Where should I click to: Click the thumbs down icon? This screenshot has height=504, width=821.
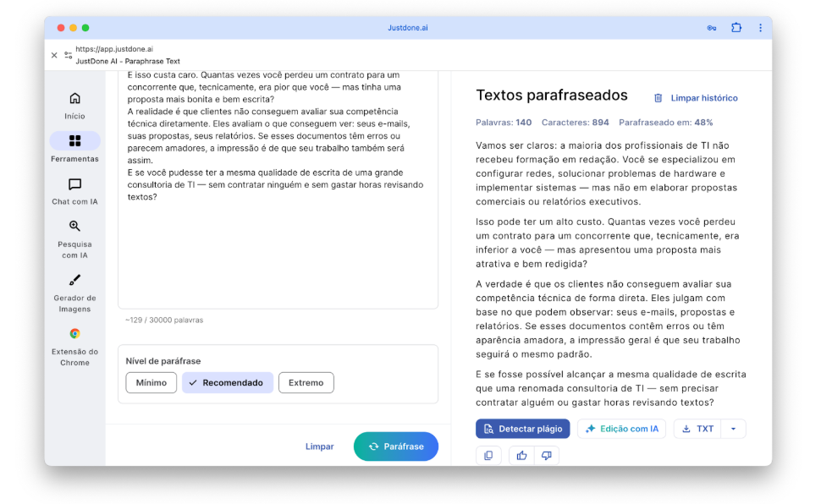pos(546,455)
